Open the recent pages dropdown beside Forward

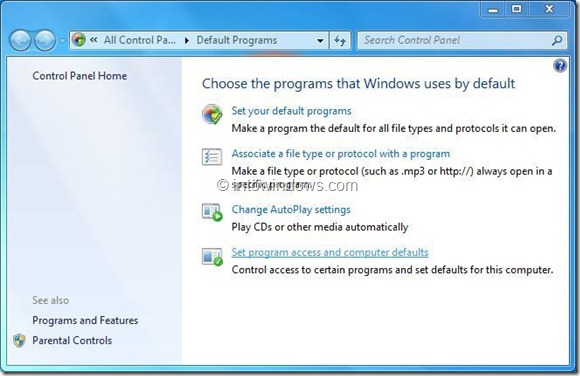[x=62, y=40]
